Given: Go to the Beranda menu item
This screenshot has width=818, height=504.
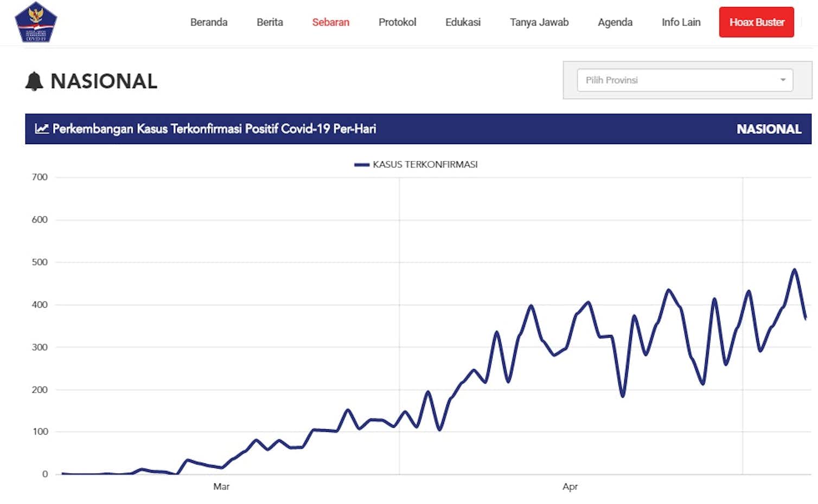Looking at the screenshot, I should click(x=209, y=22).
